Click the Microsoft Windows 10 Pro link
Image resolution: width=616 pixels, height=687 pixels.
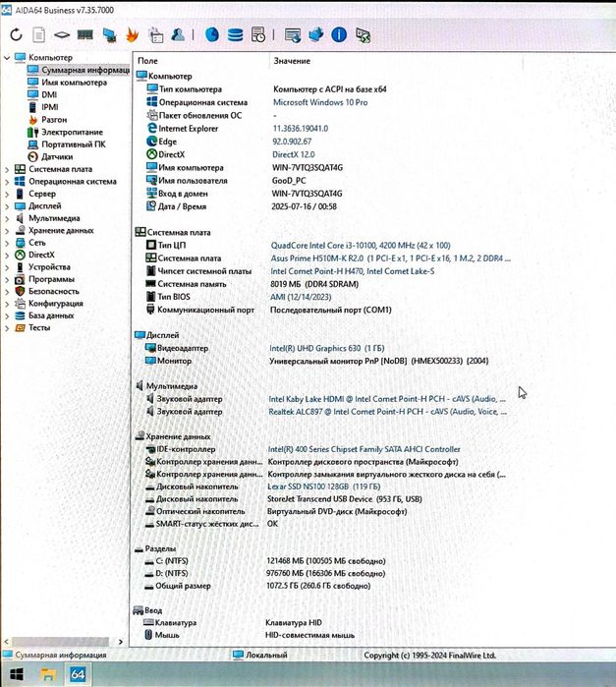pos(320,102)
